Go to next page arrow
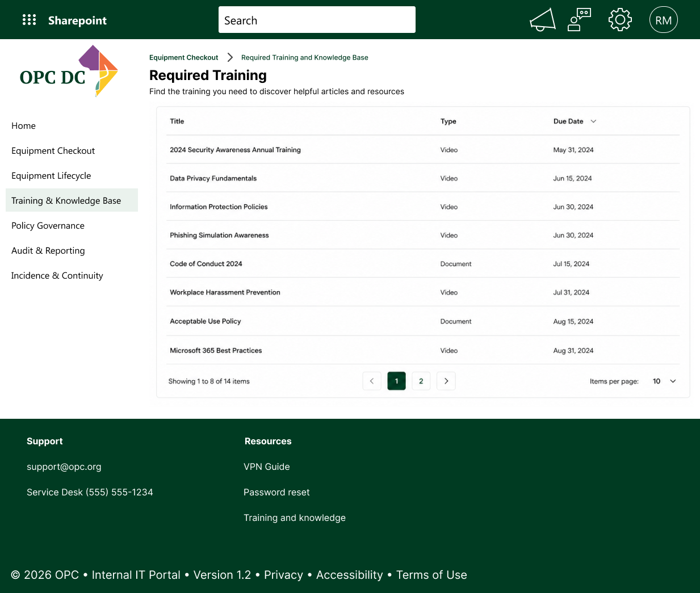 pos(446,381)
